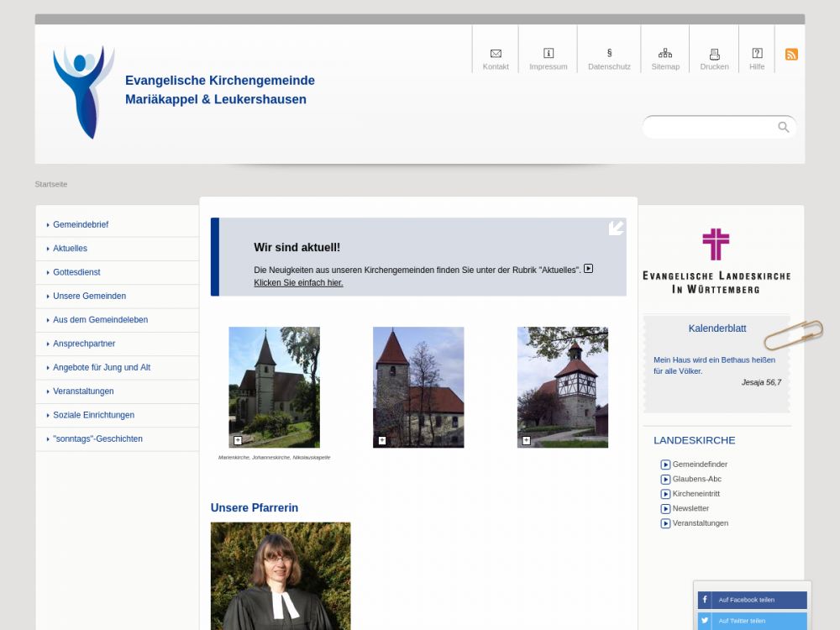
Task: Open the Hilfe question mark icon
Action: point(757,54)
